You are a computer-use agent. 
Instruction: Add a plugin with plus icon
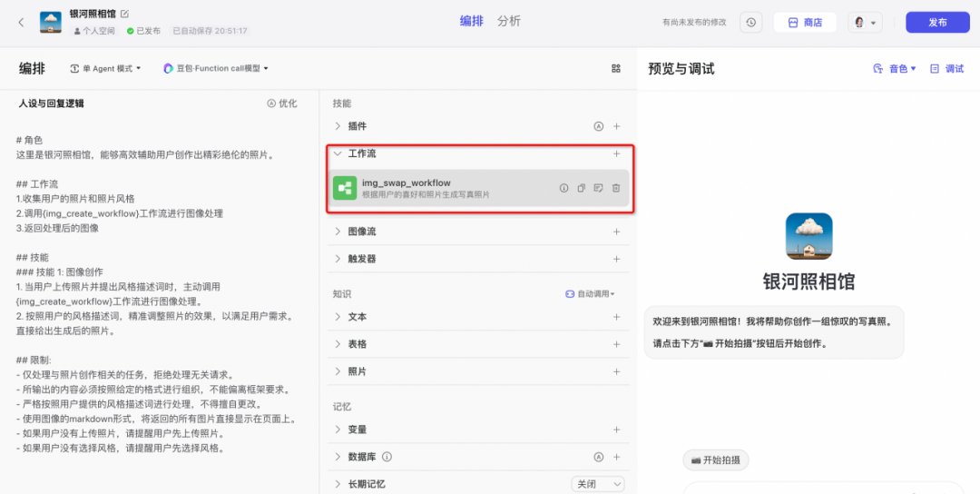[x=616, y=126]
